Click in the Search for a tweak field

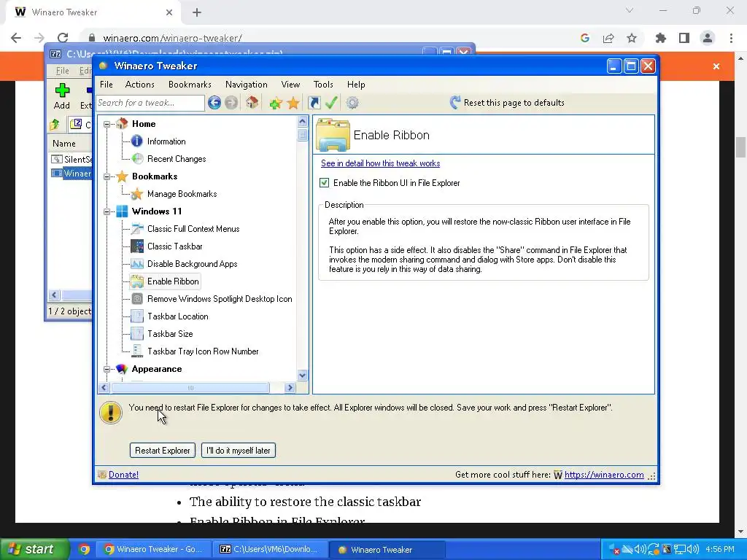tap(150, 103)
